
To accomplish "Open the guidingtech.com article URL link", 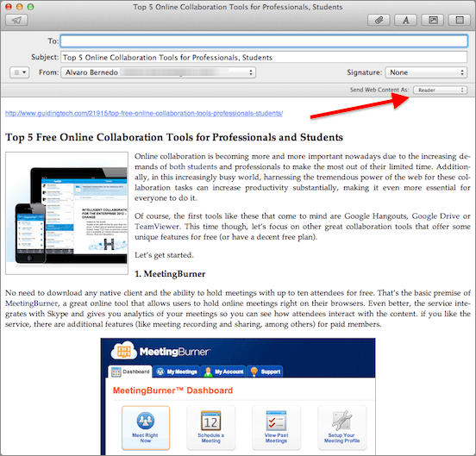I will click(144, 114).
